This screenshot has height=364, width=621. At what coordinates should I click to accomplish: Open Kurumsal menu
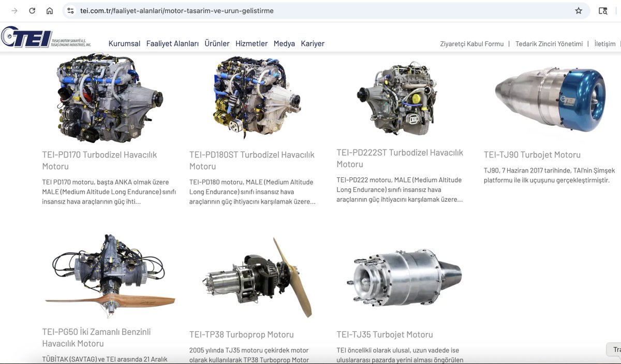click(124, 43)
